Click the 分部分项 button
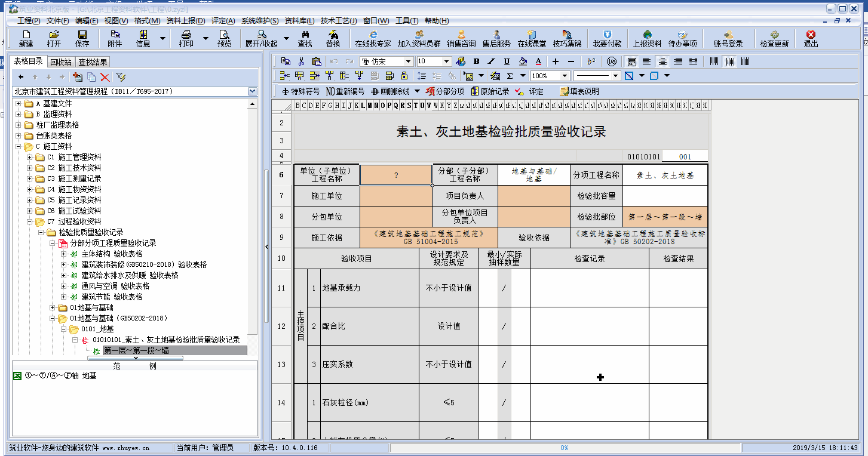The width and height of the screenshot is (868, 456). click(x=445, y=91)
